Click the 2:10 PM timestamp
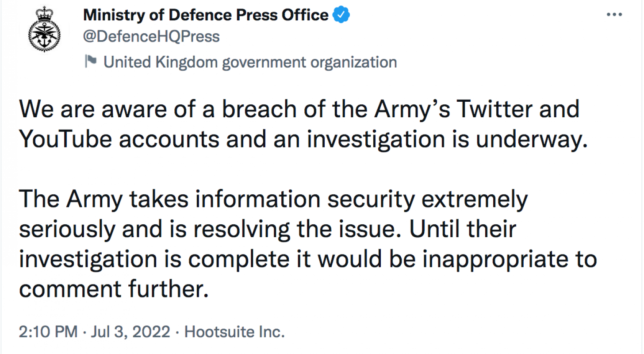 (x=48, y=331)
